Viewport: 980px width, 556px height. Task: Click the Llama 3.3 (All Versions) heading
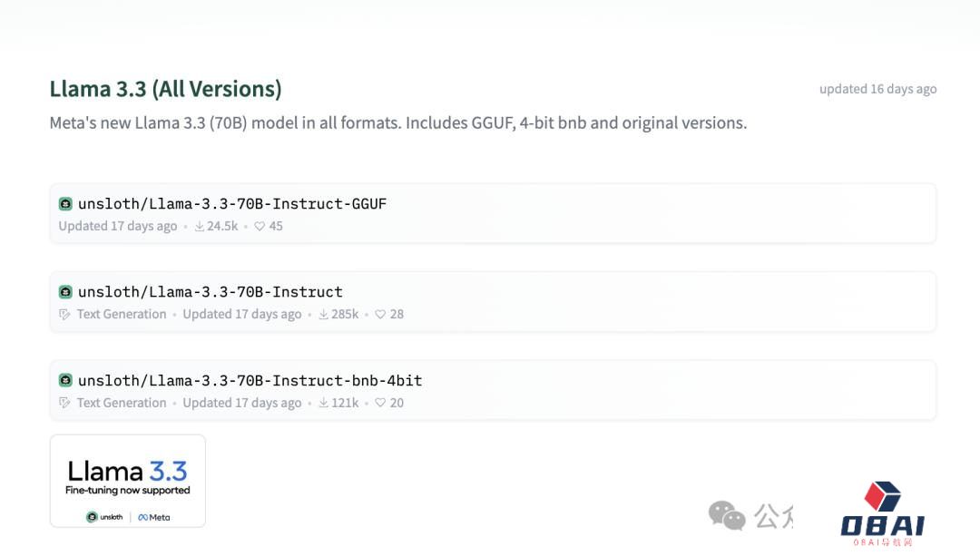pos(165,89)
